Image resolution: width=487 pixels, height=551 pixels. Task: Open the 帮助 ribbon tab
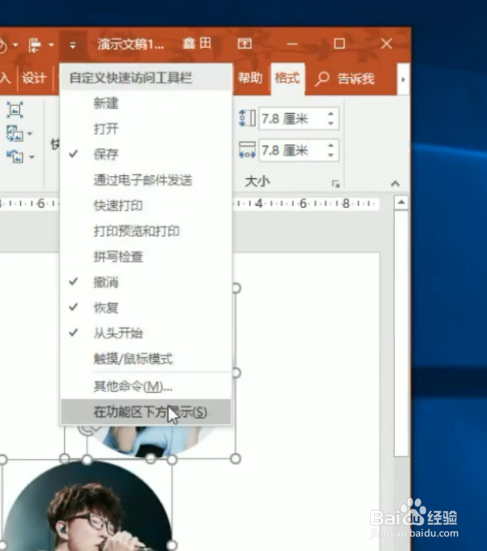point(250,78)
